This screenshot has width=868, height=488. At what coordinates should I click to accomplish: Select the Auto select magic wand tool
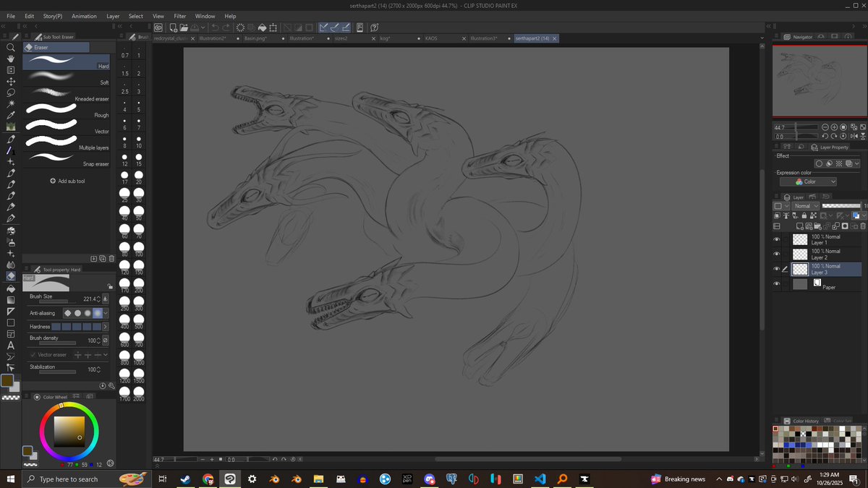[x=11, y=104]
